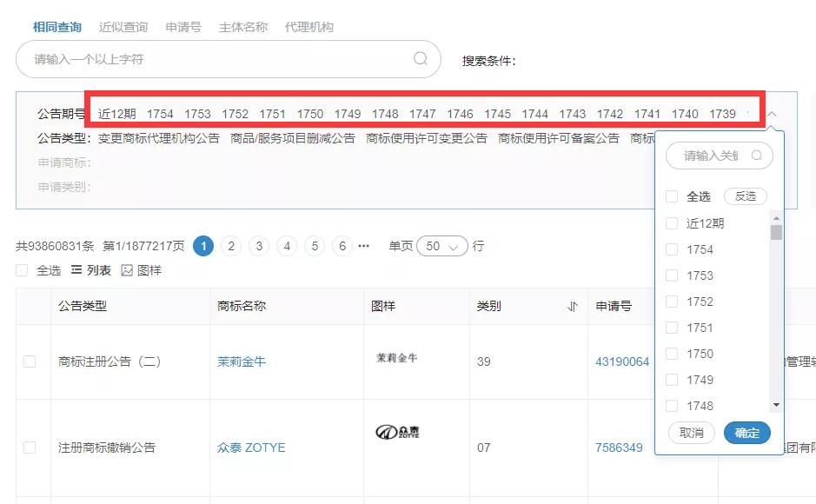The height and width of the screenshot is (504, 816).
Task: Check the 1754 checkbox in the popup
Action: pos(671,249)
